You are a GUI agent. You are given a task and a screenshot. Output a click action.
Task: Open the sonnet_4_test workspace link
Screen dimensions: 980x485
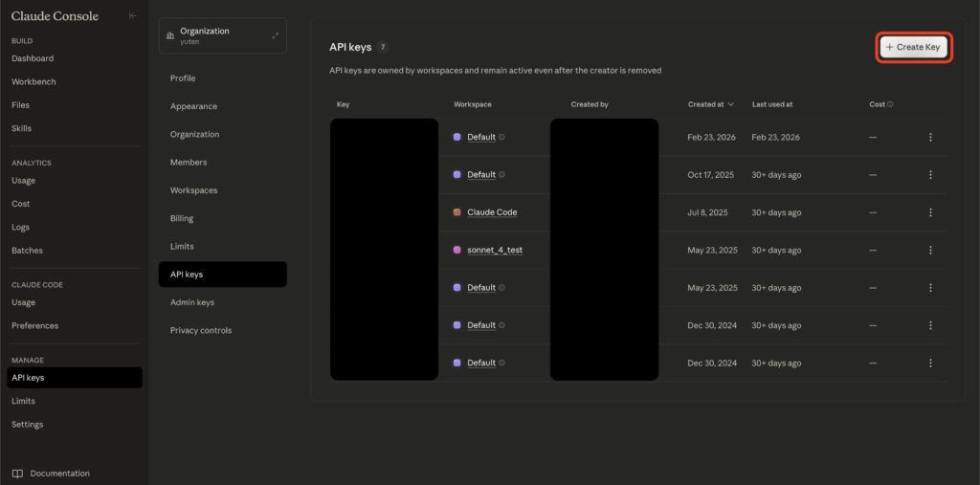[x=494, y=250]
